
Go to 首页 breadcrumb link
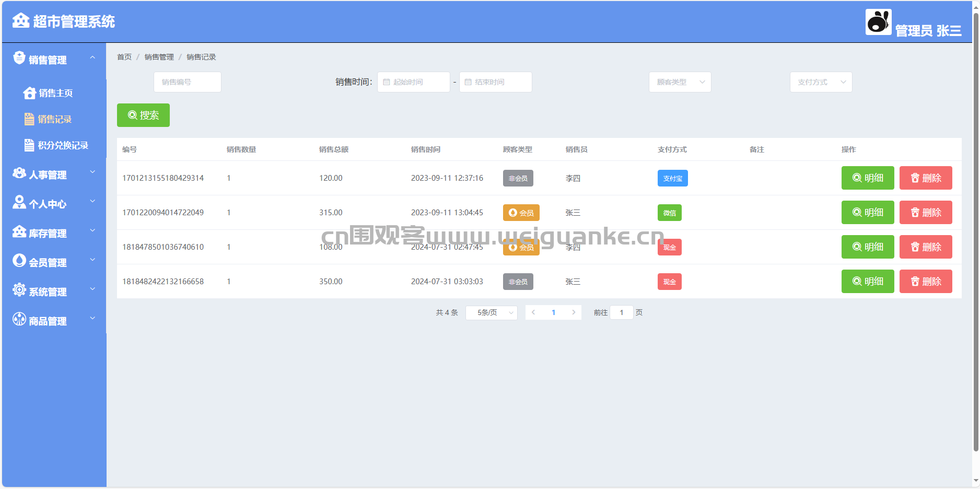click(x=124, y=57)
